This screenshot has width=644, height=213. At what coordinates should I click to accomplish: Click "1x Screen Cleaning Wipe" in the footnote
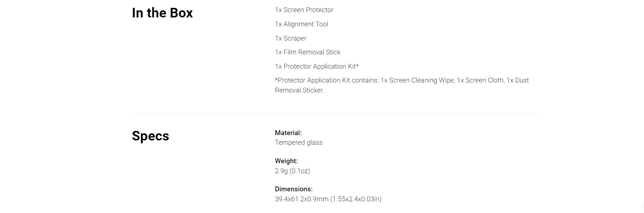[417, 80]
